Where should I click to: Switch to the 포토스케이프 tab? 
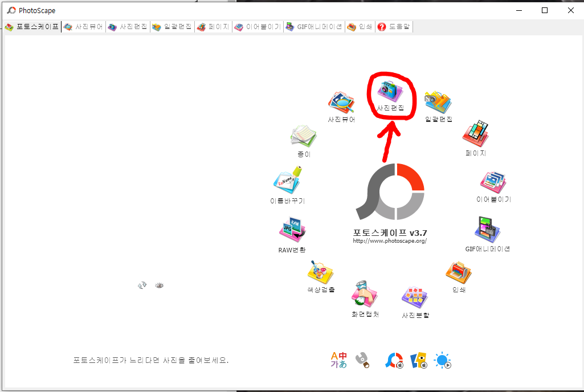pyautogui.click(x=32, y=27)
